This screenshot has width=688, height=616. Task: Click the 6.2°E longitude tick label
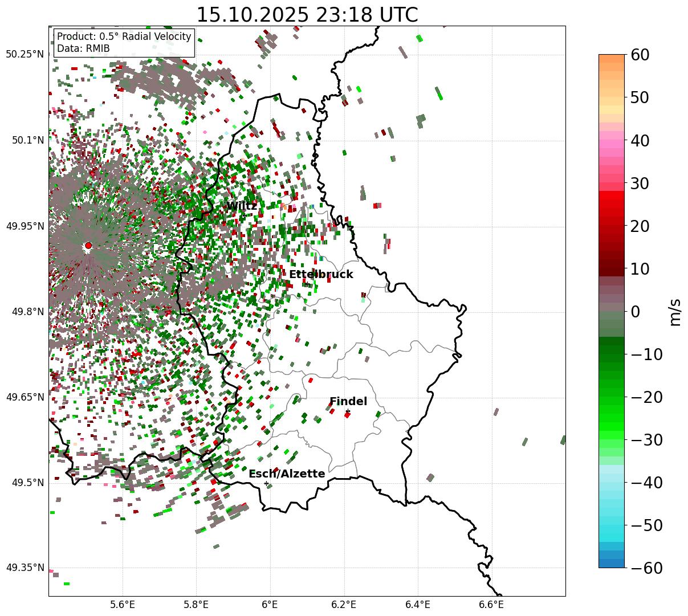[344, 605]
